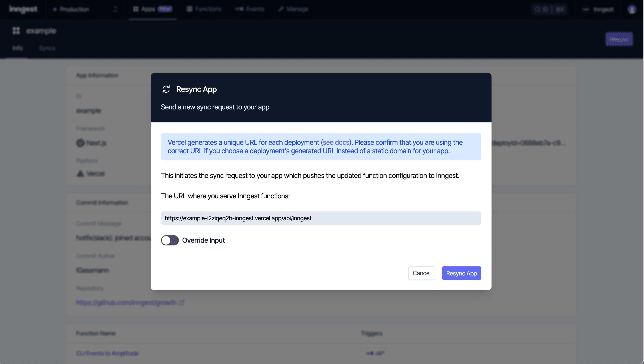The image size is (644, 364).
Task: Click the URL input field
Action: click(321, 218)
